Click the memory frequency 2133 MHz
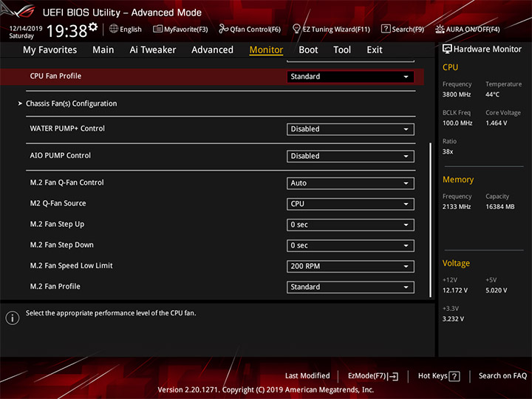This screenshot has width=532, height=399. (457, 207)
